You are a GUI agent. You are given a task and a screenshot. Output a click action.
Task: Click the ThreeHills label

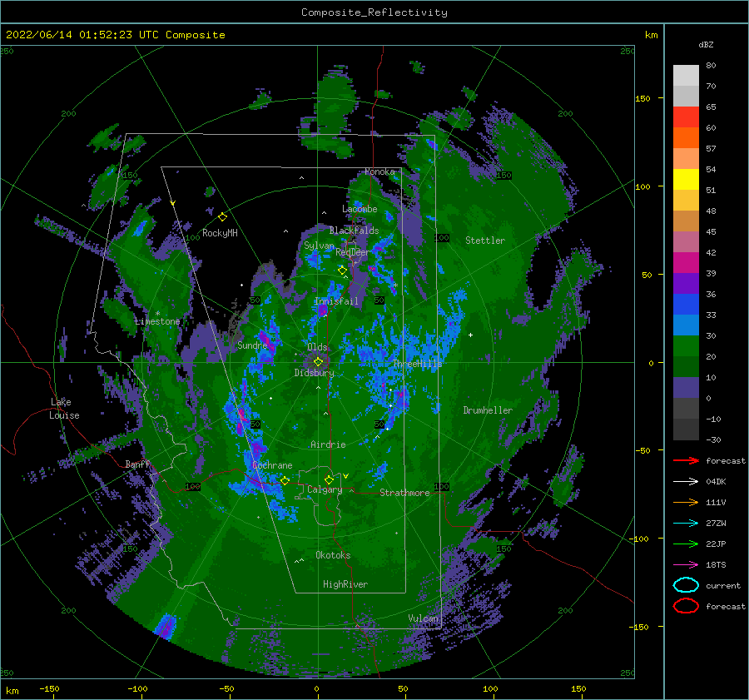[x=418, y=364]
